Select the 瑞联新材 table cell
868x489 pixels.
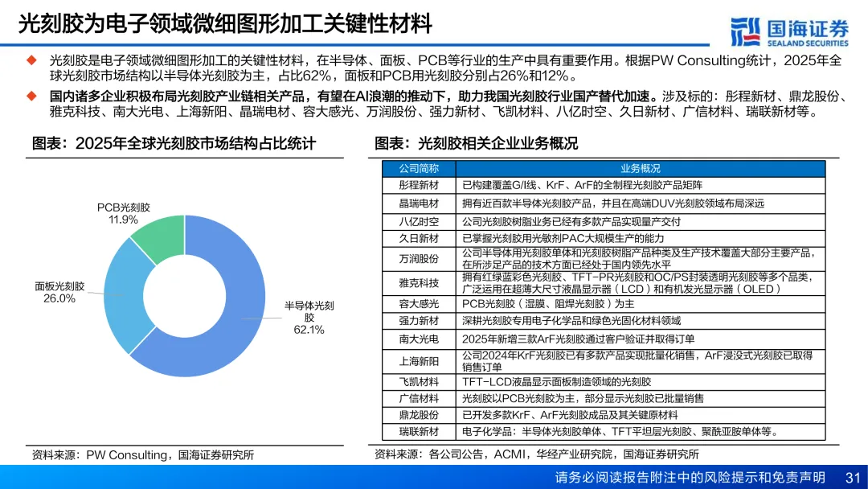tap(419, 431)
